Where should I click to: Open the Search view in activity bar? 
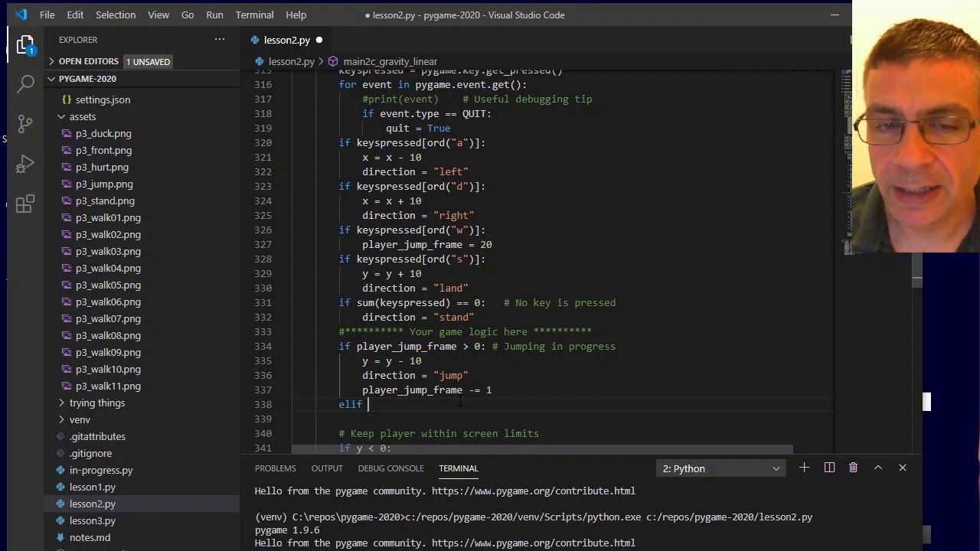tap(25, 83)
